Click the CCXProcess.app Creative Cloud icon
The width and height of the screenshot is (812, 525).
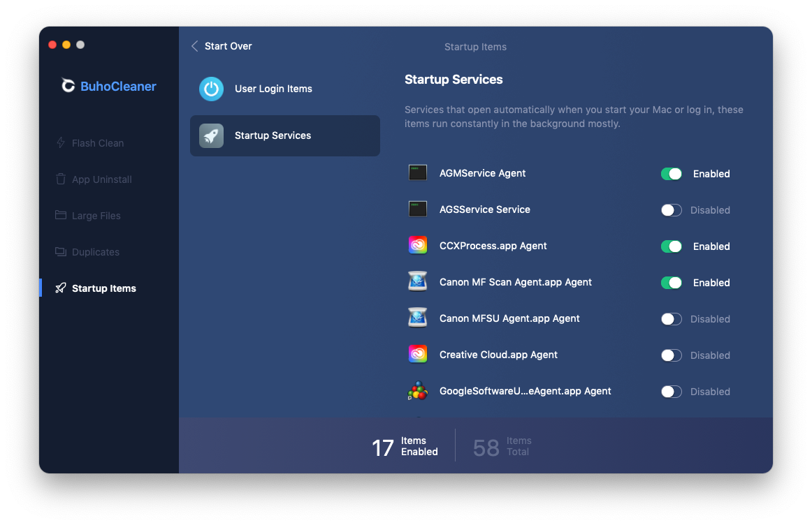417,245
